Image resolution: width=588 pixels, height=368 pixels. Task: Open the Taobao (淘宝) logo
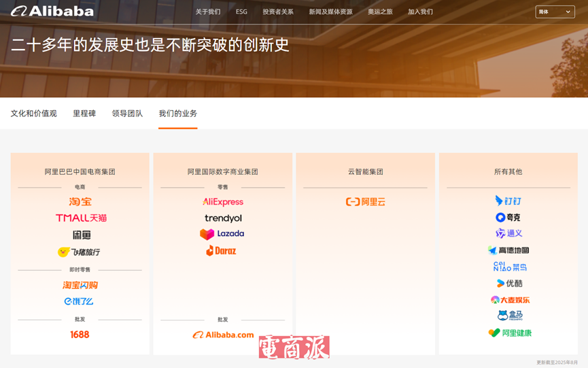(x=80, y=202)
